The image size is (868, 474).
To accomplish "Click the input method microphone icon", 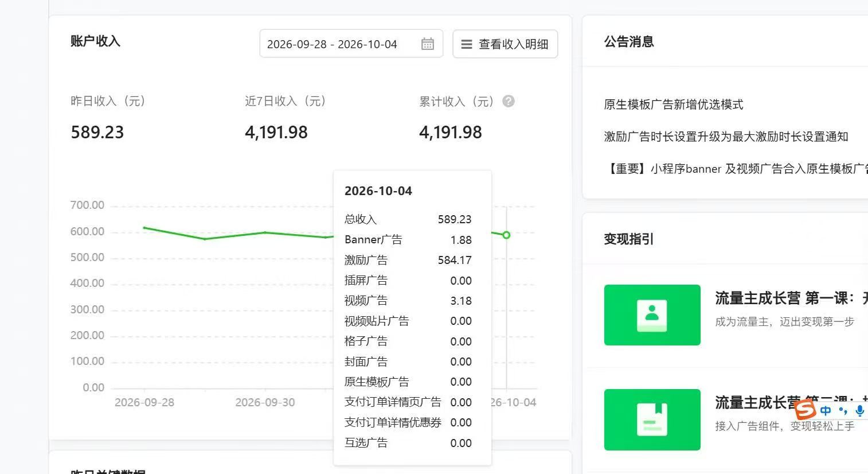I will pyautogui.click(x=859, y=410).
